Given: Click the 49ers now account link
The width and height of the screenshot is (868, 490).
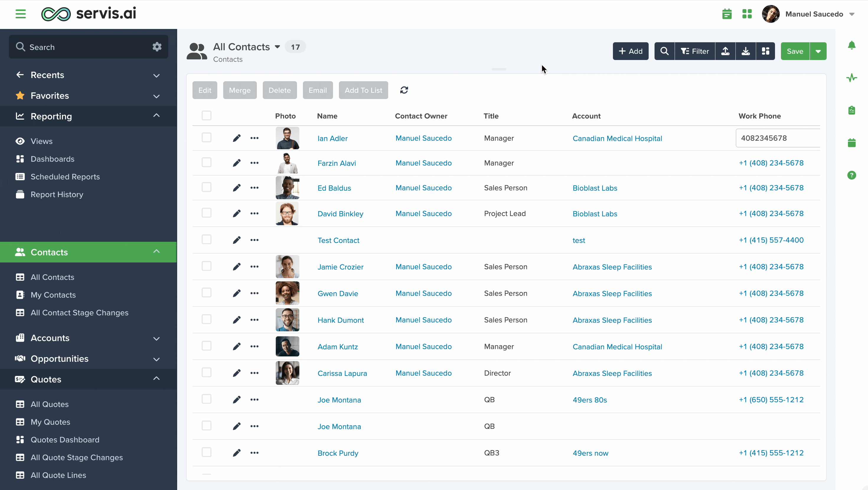Looking at the screenshot, I should point(590,453).
